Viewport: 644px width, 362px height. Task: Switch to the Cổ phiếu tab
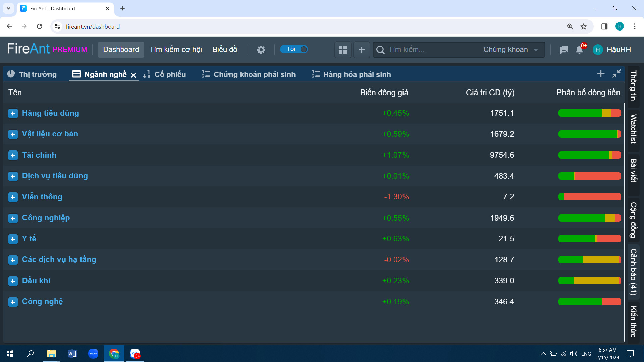coord(164,74)
